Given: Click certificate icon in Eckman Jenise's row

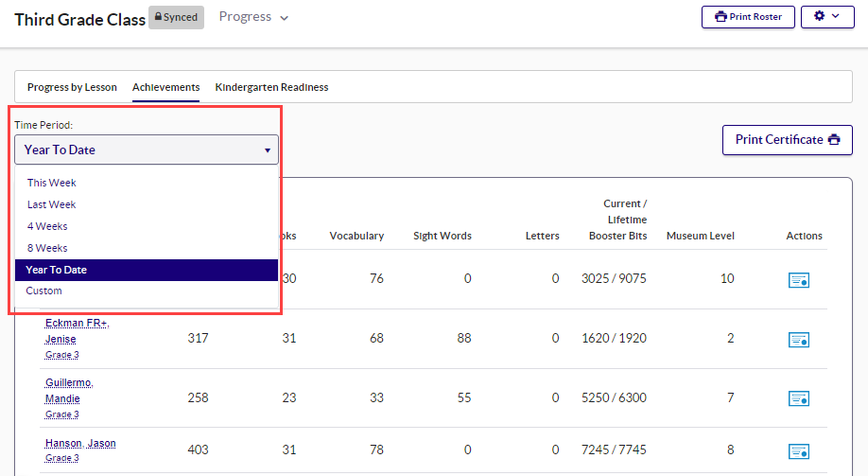Looking at the screenshot, I should [798, 339].
